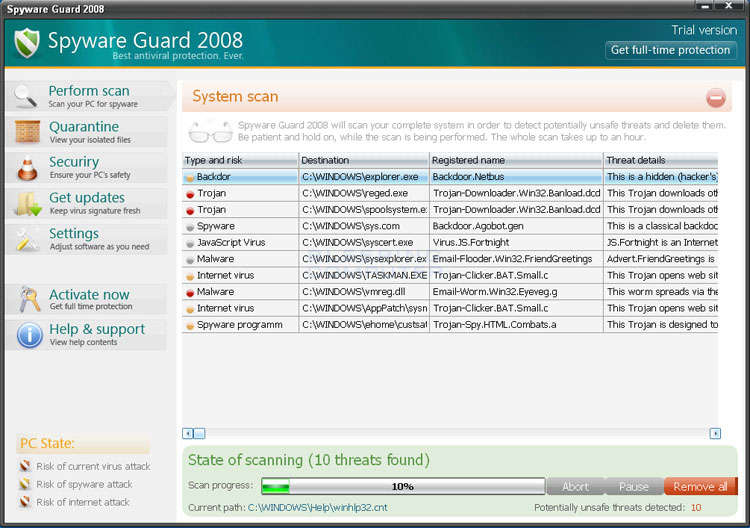Screen dimensions: 750x528
Task: Click the Virus.JS.Fortnight cell
Action: point(517,242)
